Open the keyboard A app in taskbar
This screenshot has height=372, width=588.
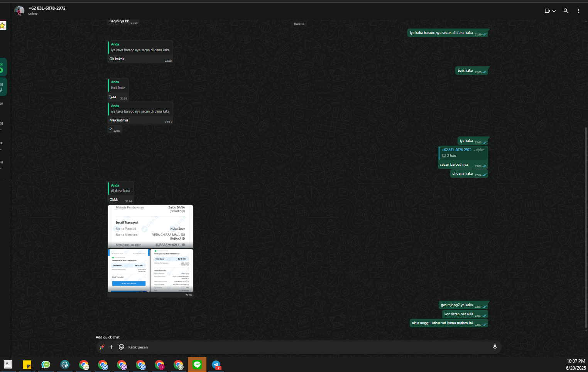click(8, 364)
